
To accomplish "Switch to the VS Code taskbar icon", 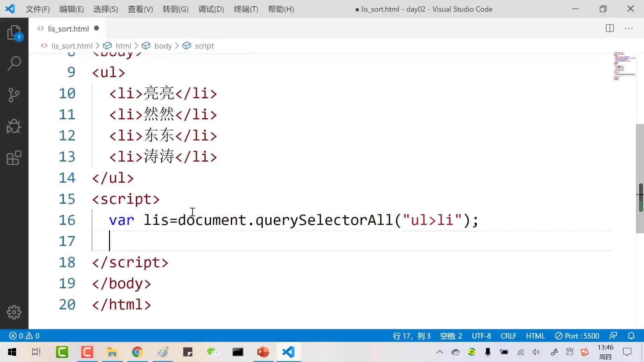I will coord(288,352).
